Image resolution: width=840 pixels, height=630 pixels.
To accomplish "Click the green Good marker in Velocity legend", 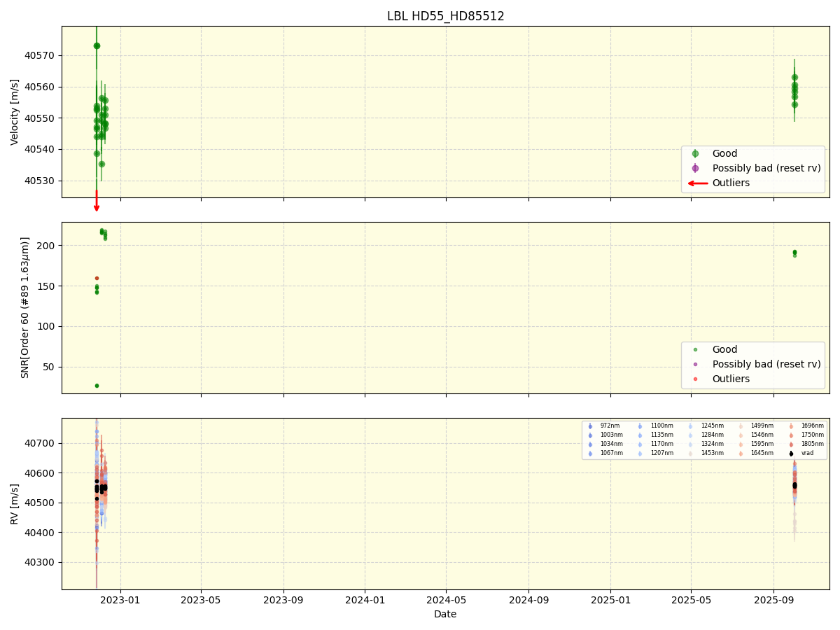I will [x=695, y=154].
